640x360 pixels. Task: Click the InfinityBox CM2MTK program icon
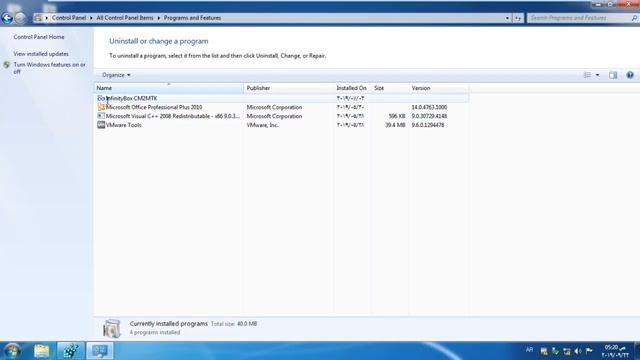pyautogui.click(x=101, y=98)
